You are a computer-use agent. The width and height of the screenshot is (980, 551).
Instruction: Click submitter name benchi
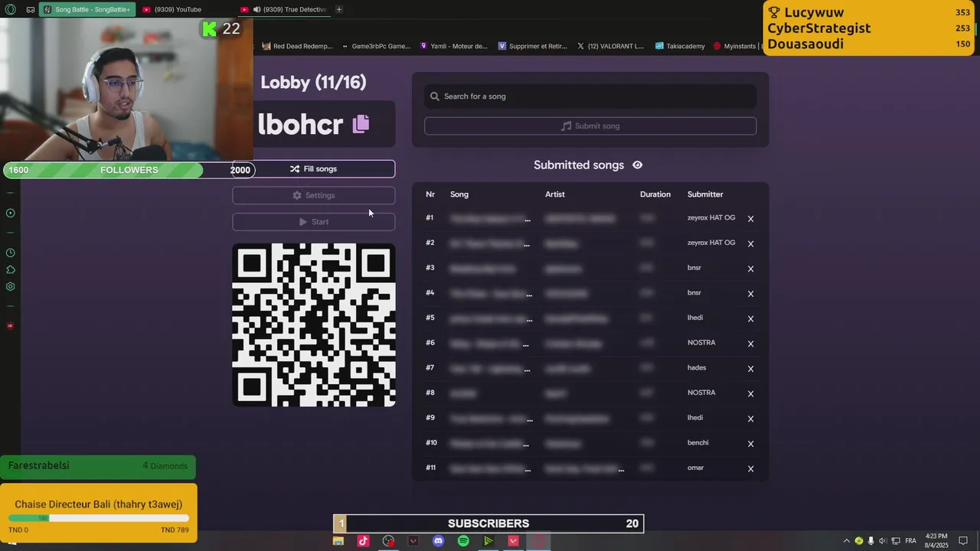point(697,442)
